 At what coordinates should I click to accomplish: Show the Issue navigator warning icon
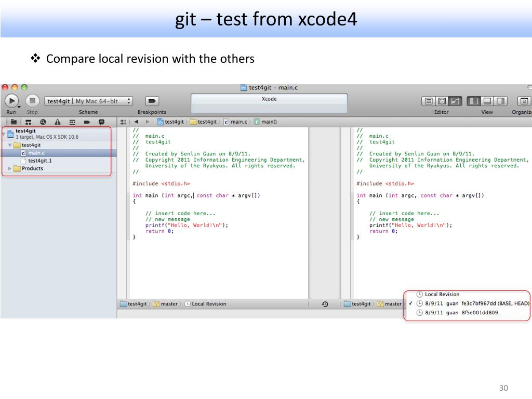click(x=57, y=122)
